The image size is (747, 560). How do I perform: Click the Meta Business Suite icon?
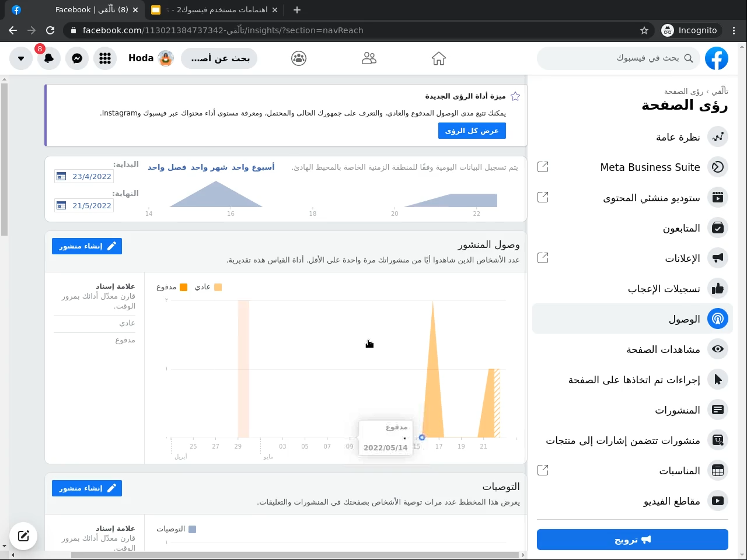click(718, 167)
